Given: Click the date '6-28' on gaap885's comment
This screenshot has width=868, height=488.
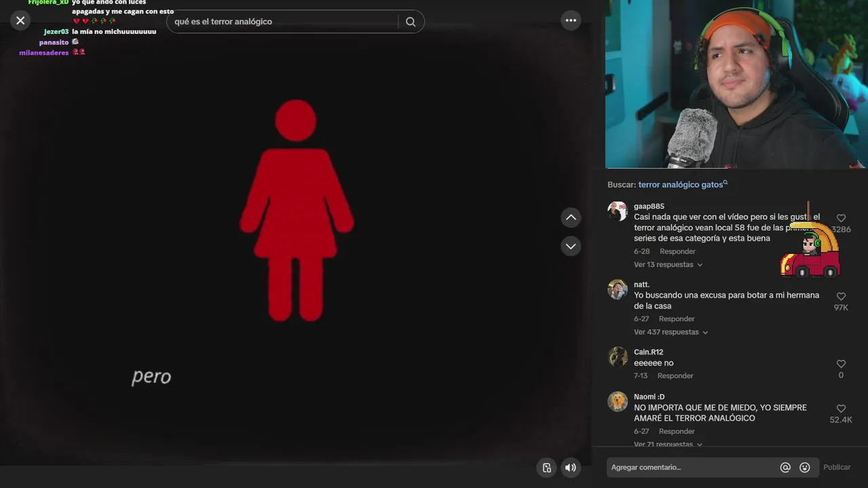Looking at the screenshot, I should pyautogui.click(x=642, y=251).
